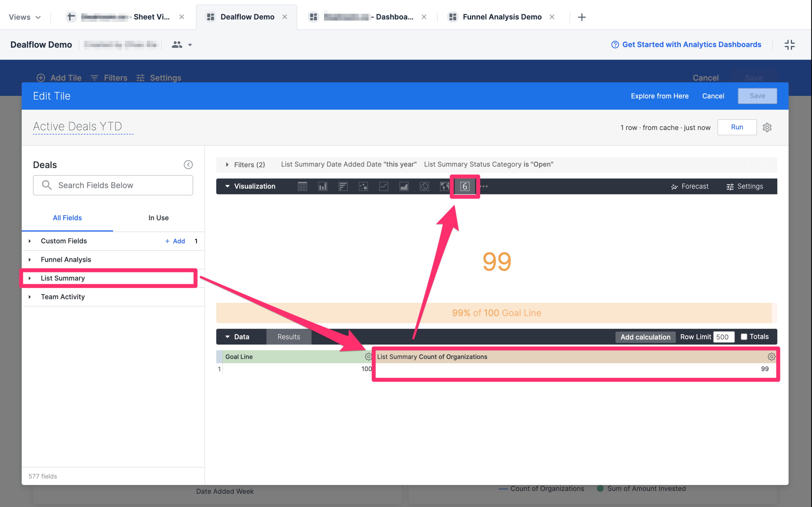Pick the scatterplot visualization type
812x507 pixels.
coord(363,187)
